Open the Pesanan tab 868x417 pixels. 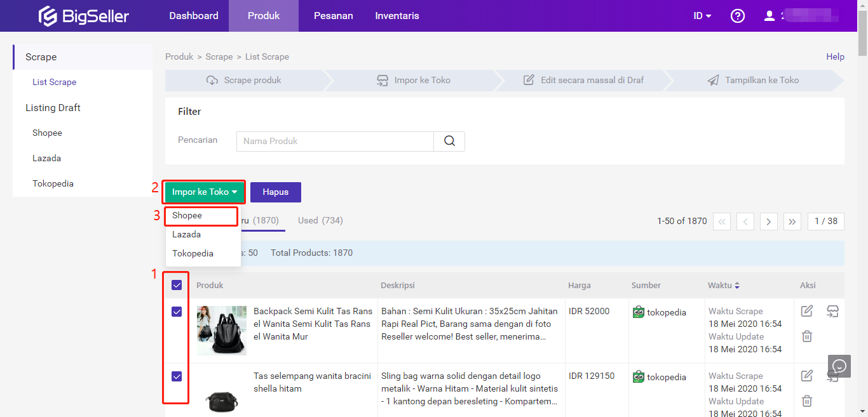(x=334, y=16)
